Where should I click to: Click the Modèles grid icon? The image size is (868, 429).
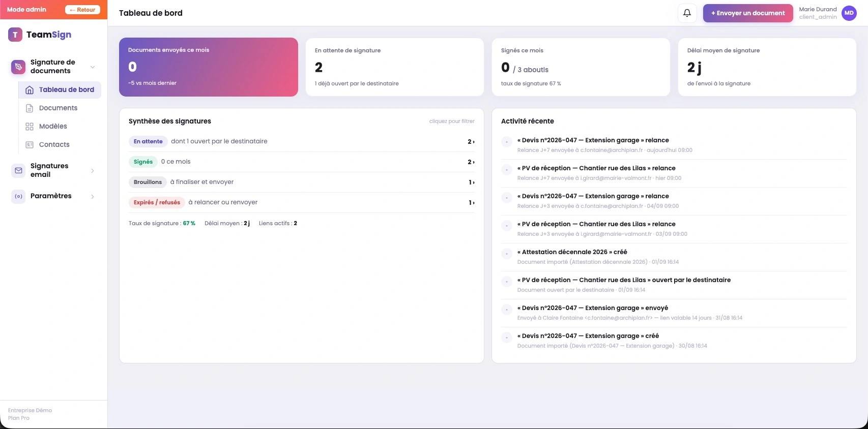pos(30,127)
